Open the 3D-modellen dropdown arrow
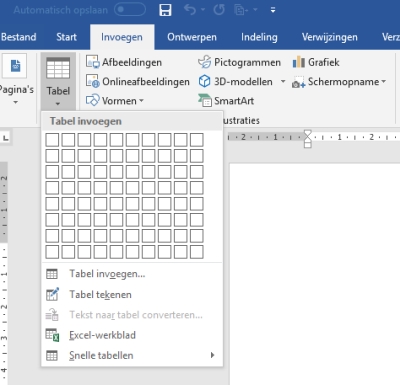The image size is (400, 385). click(x=283, y=81)
